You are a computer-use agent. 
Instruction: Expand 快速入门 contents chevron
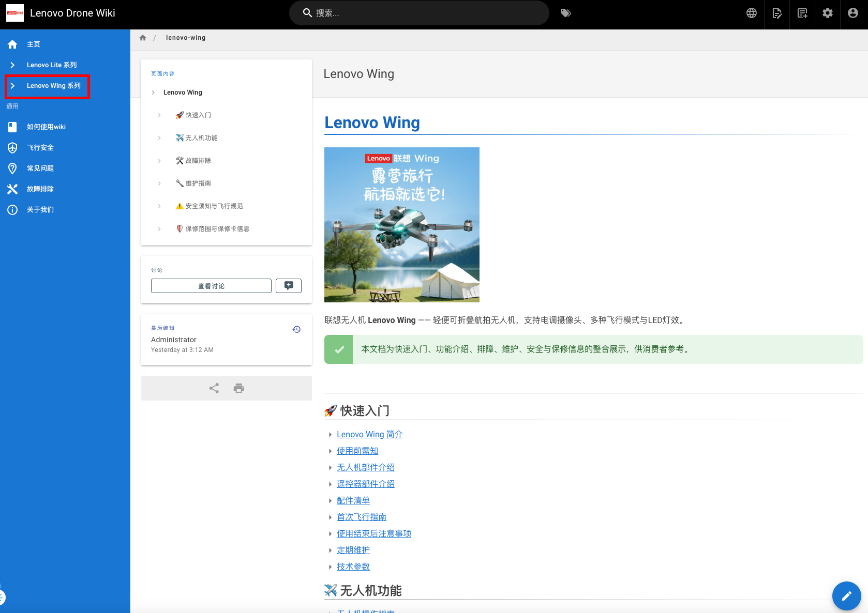pos(159,115)
